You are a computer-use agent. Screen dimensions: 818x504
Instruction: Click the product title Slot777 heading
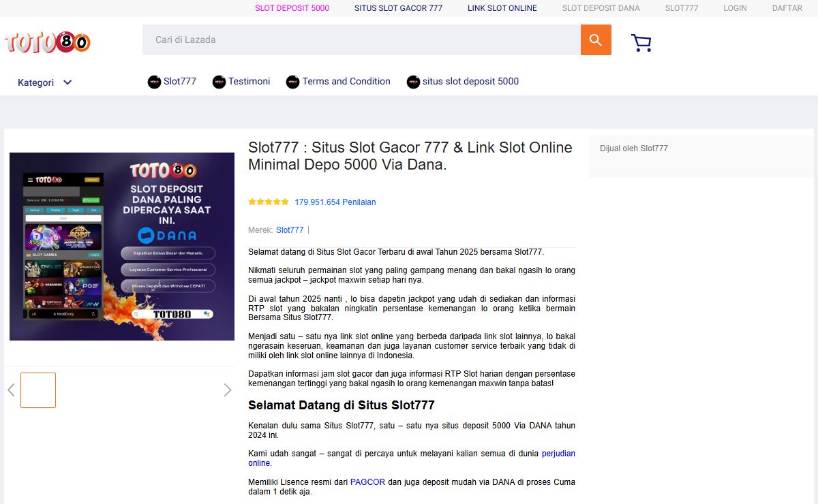410,156
